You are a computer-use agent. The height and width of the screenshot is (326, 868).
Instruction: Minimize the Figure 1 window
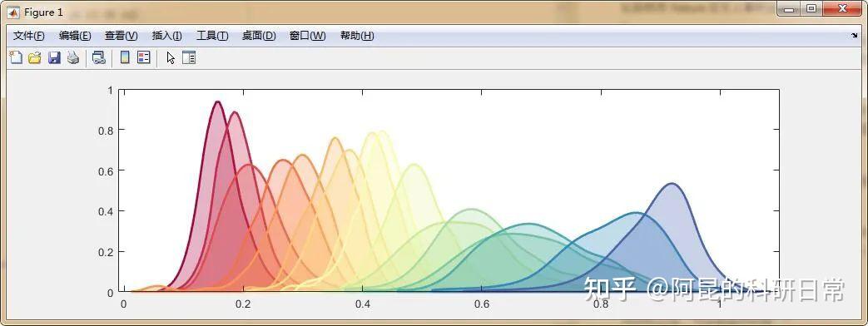click(788, 9)
